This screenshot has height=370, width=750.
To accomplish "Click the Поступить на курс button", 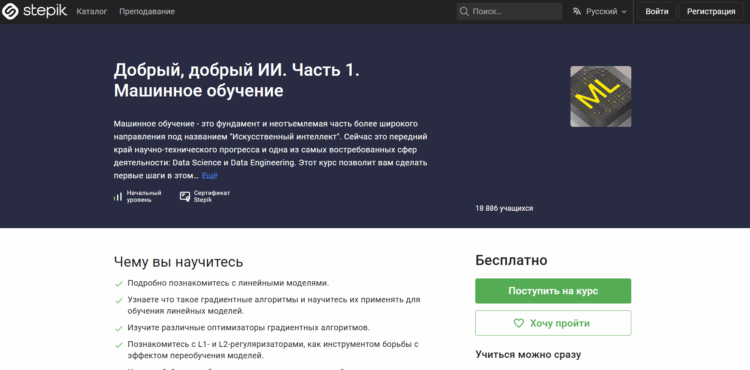I will coord(553,291).
